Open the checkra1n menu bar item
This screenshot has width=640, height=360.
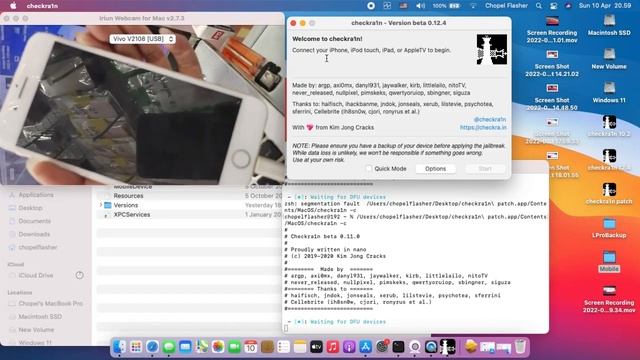coord(42,6)
